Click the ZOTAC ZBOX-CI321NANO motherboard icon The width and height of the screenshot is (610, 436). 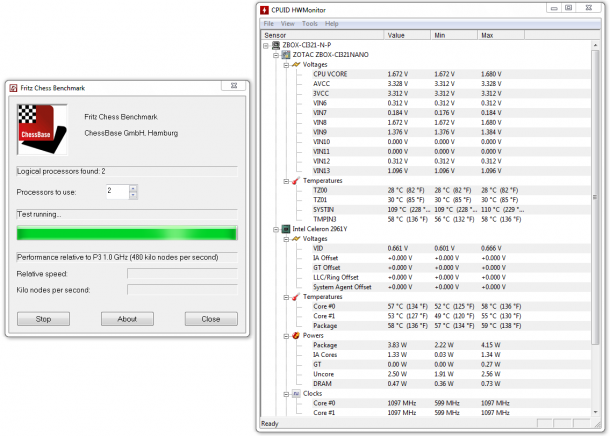(x=286, y=55)
